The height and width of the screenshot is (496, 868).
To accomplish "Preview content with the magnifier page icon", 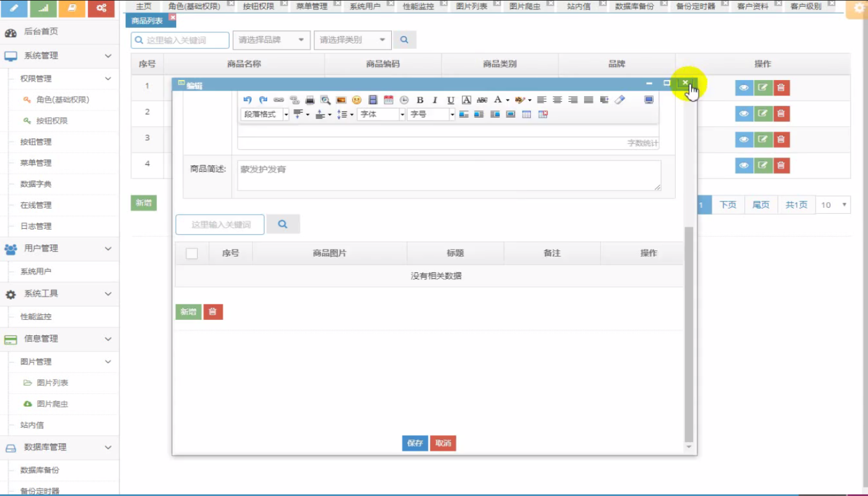I will tap(325, 100).
